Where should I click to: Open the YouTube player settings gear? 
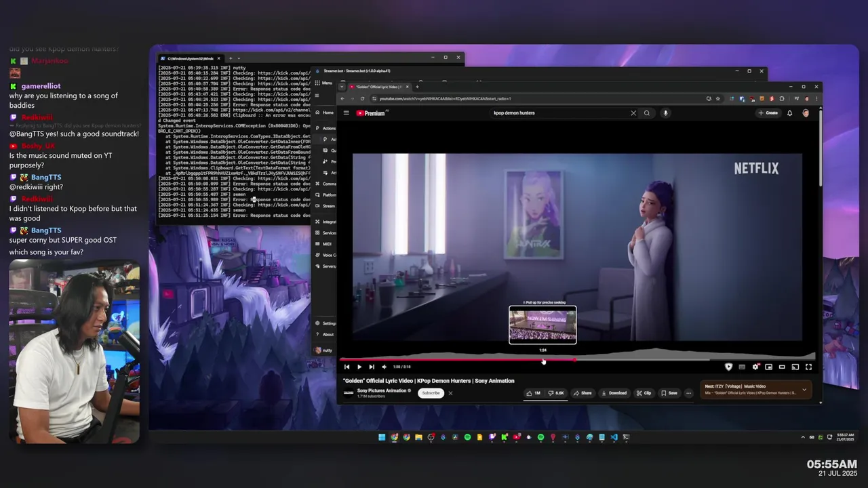[x=755, y=367]
